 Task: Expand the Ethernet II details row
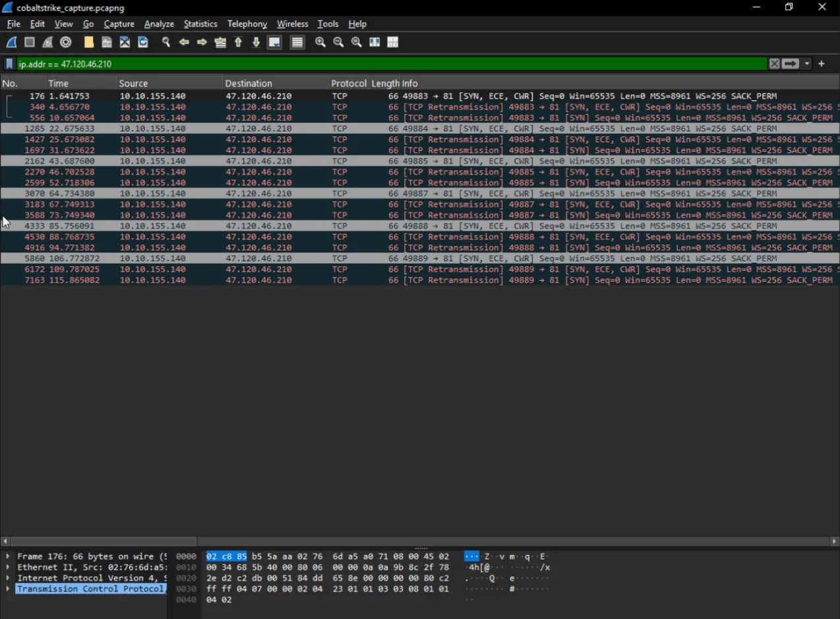pos(8,567)
